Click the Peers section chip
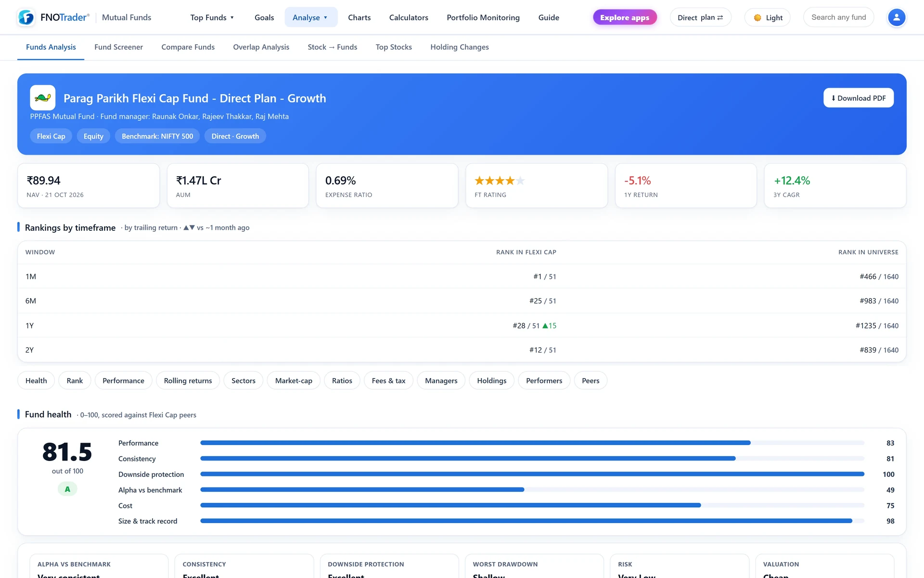The width and height of the screenshot is (924, 578). (x=590, y=381)
